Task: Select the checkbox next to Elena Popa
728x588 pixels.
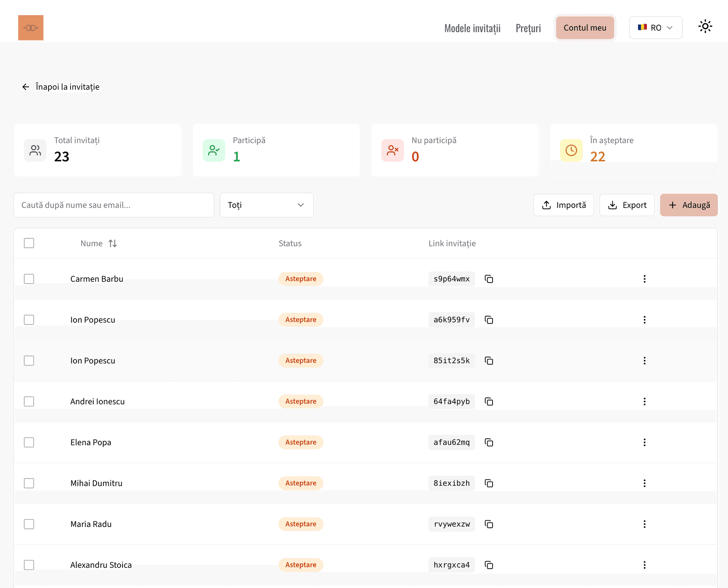Action: click(x=29, y=442)
